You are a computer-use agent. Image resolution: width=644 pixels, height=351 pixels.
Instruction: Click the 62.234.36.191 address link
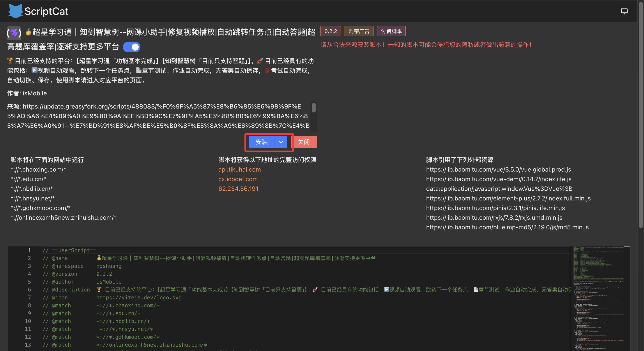click(238, 189)
